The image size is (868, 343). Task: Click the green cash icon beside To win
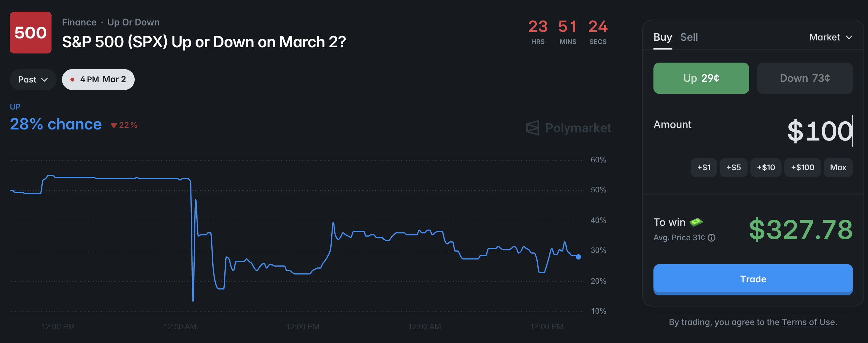(x=696, y=222)
